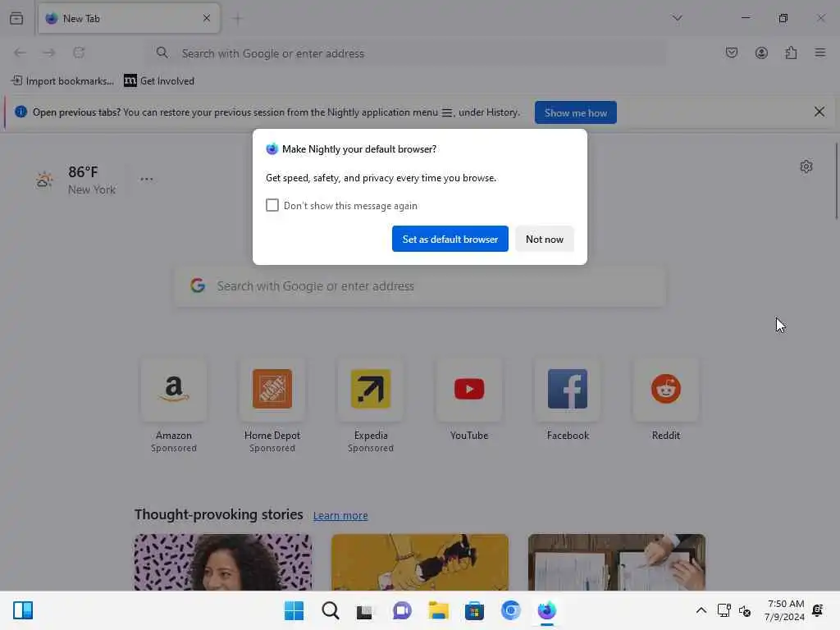Click the page vertical scrollbar
Screen dimensions: 840x630
pyautogui.click(x=836, y=181)
